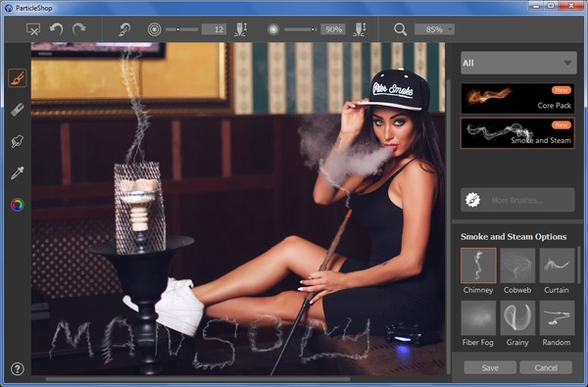Open the zoom level dropdown showing 85%
The height and width of the screenshot is (387, 588).
pyautogui.click(x=434, y=29)
